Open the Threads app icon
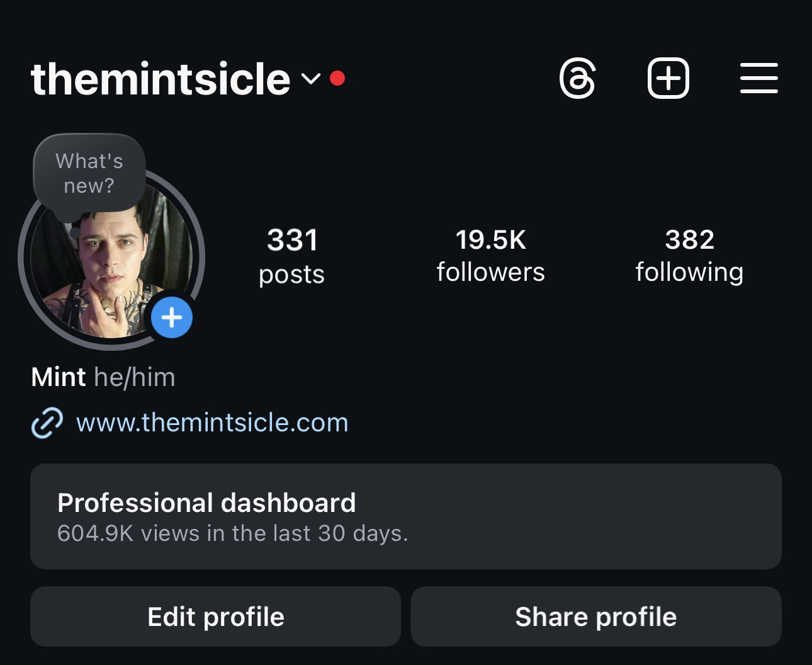 [x=577, y=79]
